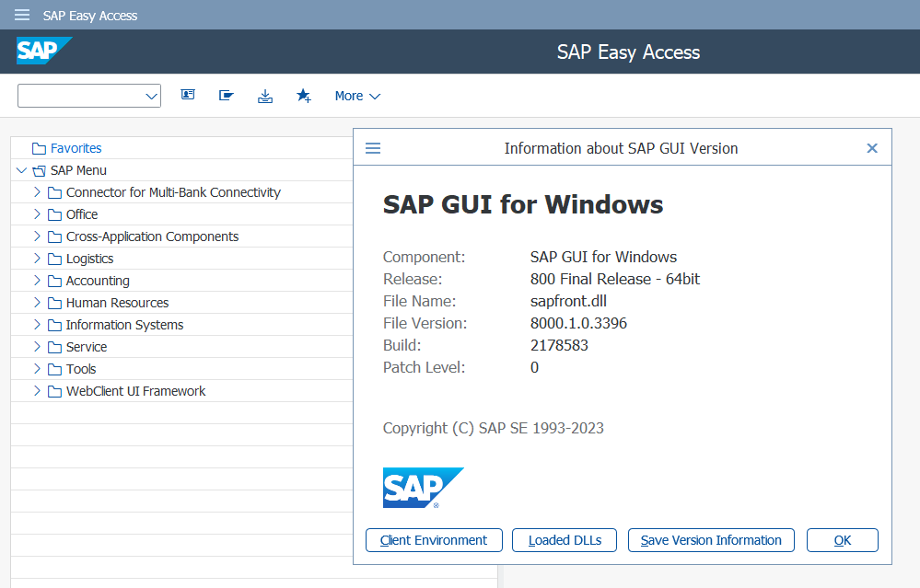This screenshot has width=920, height=588.
Task: Collapse the SAP Menu node
Action: click(x=21, y=169)
